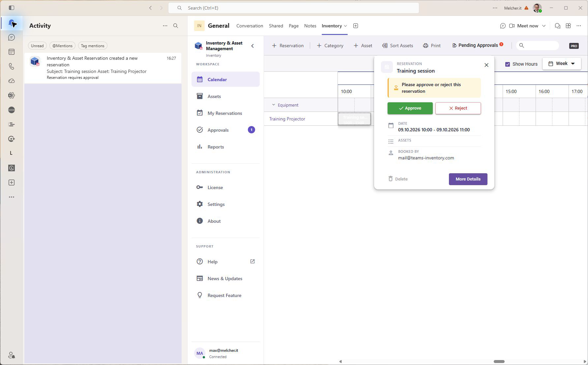Add a new Asset from toolbar
This screenshot has width=588, height=365.
pos(363,46)
